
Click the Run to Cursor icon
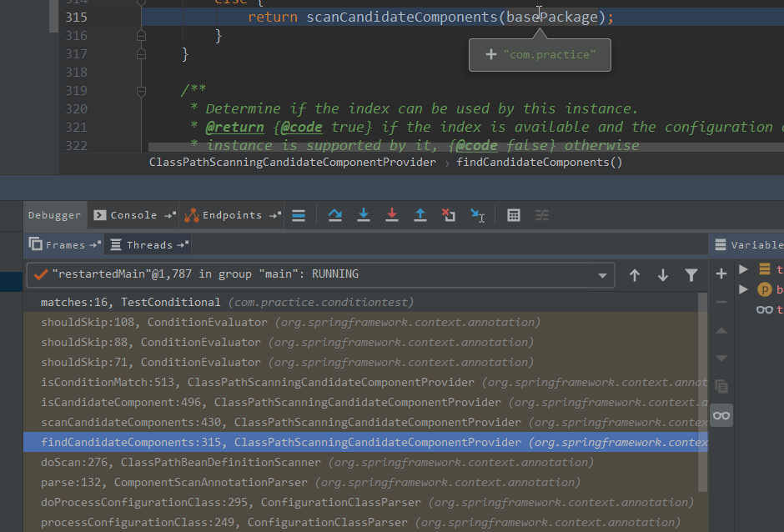pos(478,215)
